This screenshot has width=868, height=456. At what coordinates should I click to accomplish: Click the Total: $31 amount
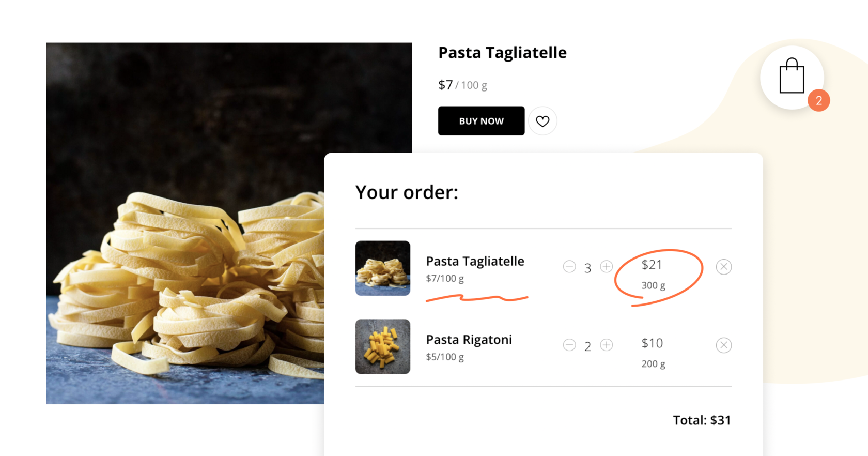pos(702,420)
